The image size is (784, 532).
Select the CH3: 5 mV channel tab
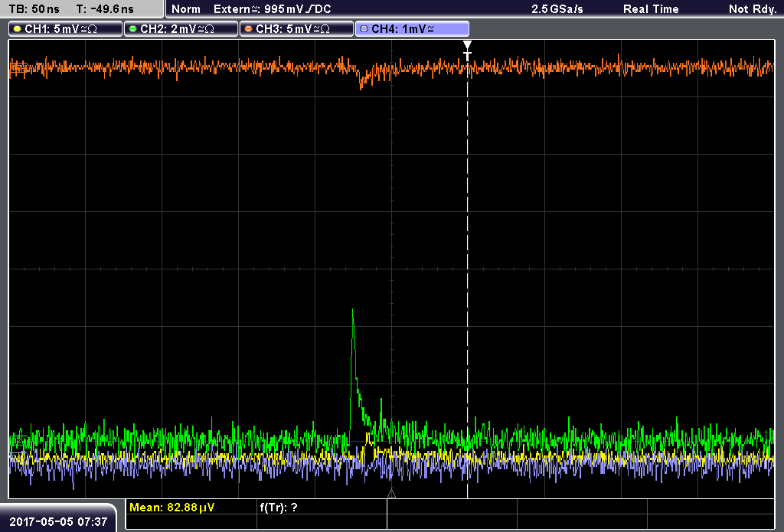296,29
